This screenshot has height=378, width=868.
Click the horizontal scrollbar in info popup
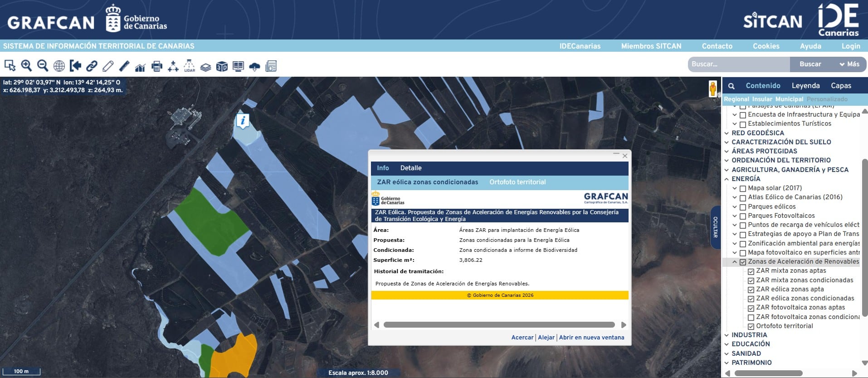[x=499, y=325]
